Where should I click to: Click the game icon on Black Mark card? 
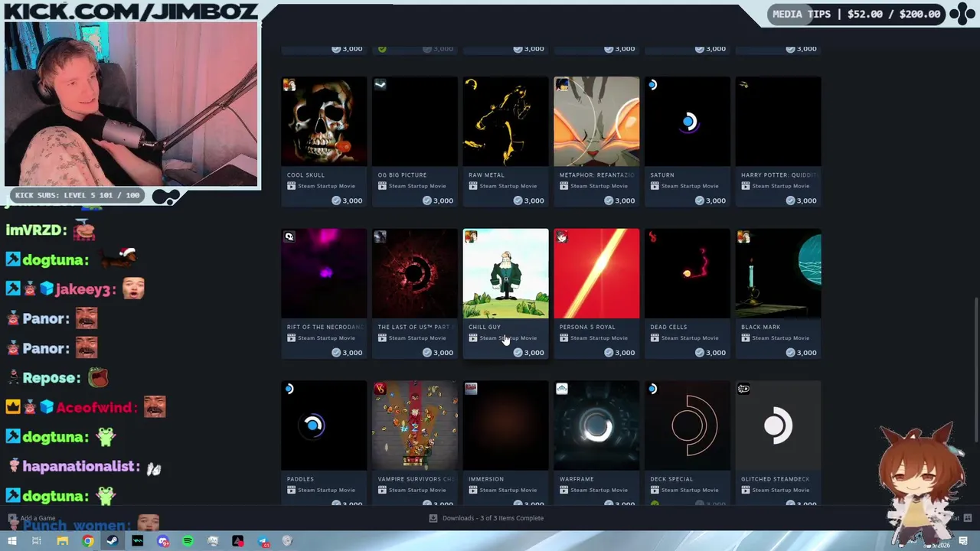pos(743,237)
